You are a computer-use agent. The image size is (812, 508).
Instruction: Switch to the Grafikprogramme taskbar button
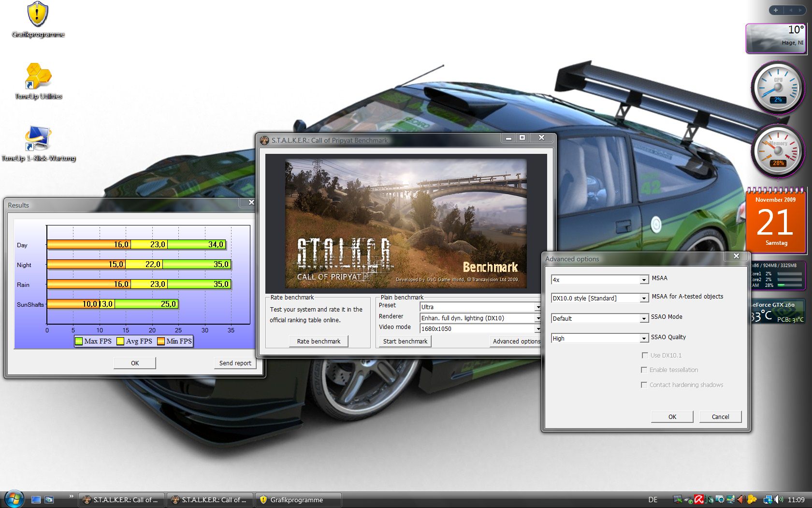[x=298, y=500]
